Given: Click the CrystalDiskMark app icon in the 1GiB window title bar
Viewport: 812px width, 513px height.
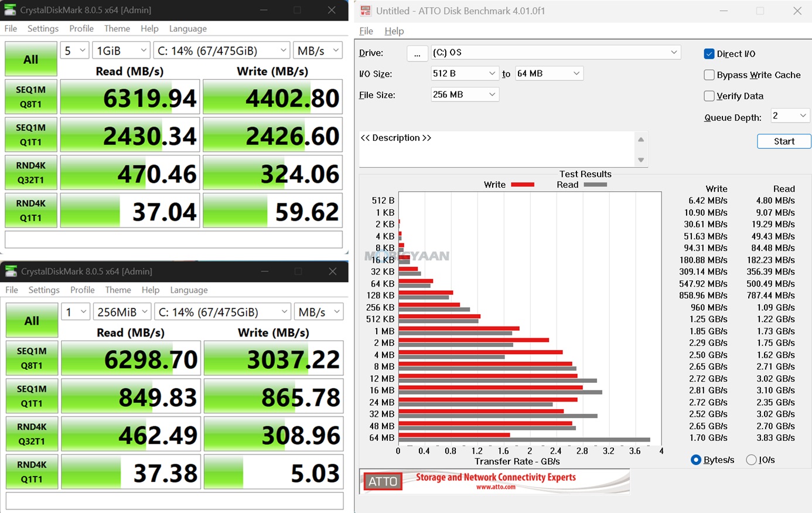Looking at the screenshot, I should tap(10, 10).
